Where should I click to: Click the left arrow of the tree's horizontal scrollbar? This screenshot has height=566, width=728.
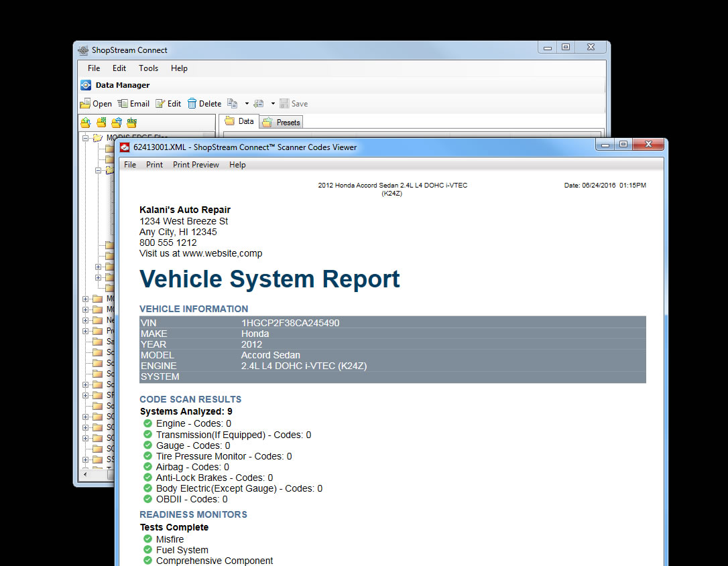[85, 474]
